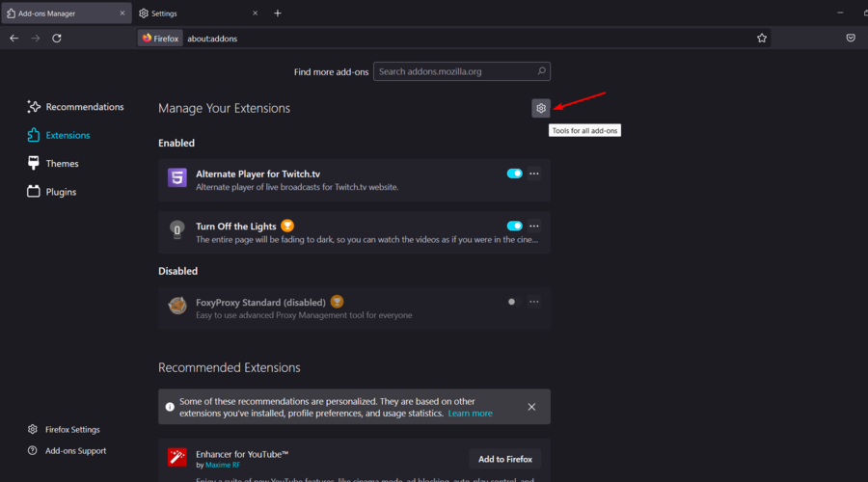Open the FoxyProxy Standard (disabled) title
This screenshot has height=482, width=868.
click(260, 302)
